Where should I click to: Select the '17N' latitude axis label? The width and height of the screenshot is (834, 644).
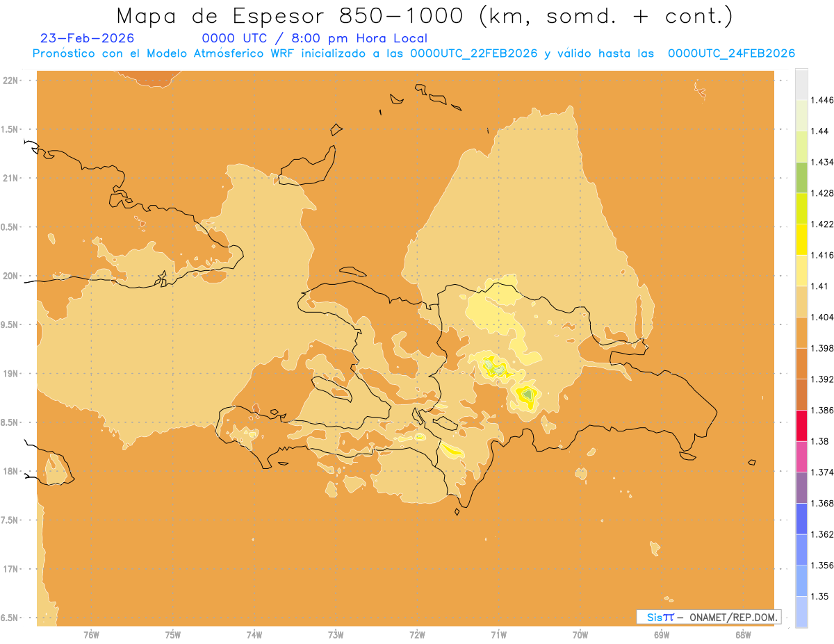(10, 569)
